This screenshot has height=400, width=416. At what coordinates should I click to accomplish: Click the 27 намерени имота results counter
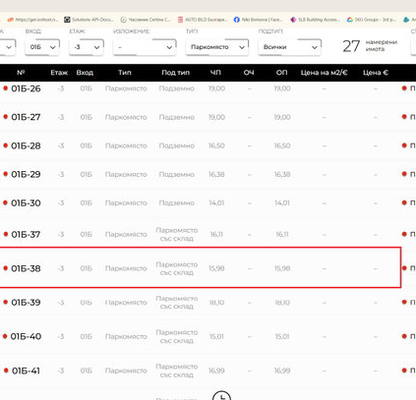[x=370, y=46]
